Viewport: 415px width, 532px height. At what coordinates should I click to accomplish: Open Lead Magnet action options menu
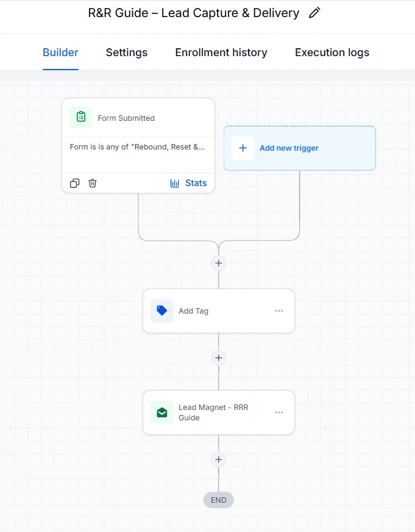[x=279, y=412]
